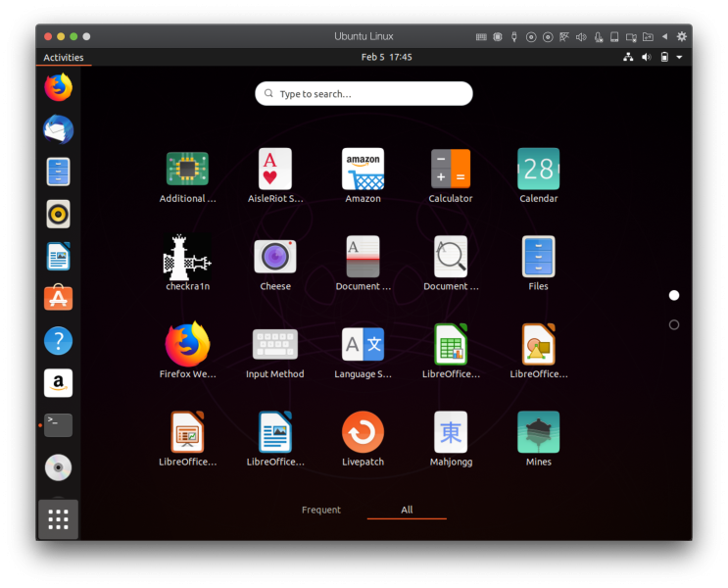
Task: Switch to second app grid page
Action: click(x=674, y=324)
